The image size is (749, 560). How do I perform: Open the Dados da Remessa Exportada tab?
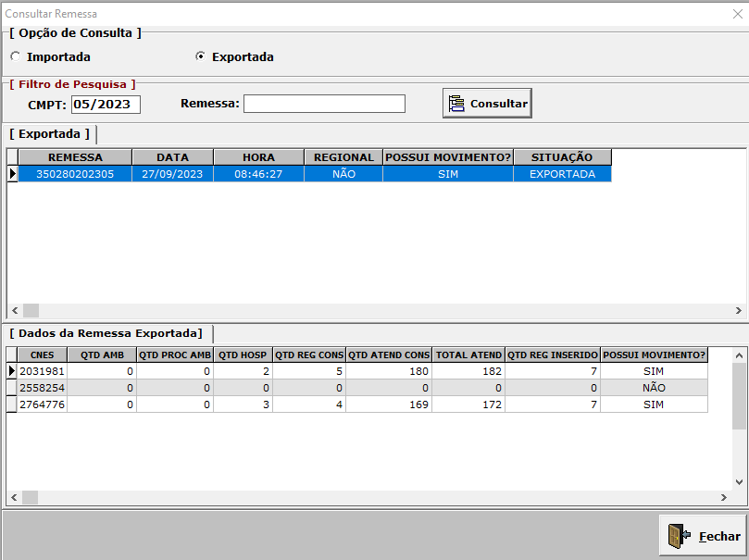(x=106, y=332)
